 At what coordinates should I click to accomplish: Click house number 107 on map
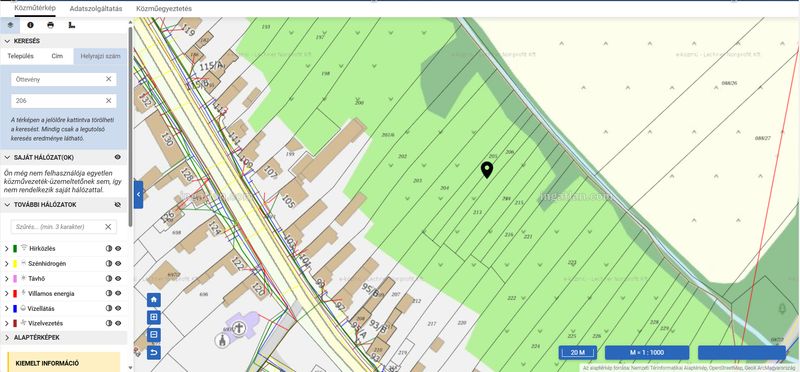(x=270, y=172)
